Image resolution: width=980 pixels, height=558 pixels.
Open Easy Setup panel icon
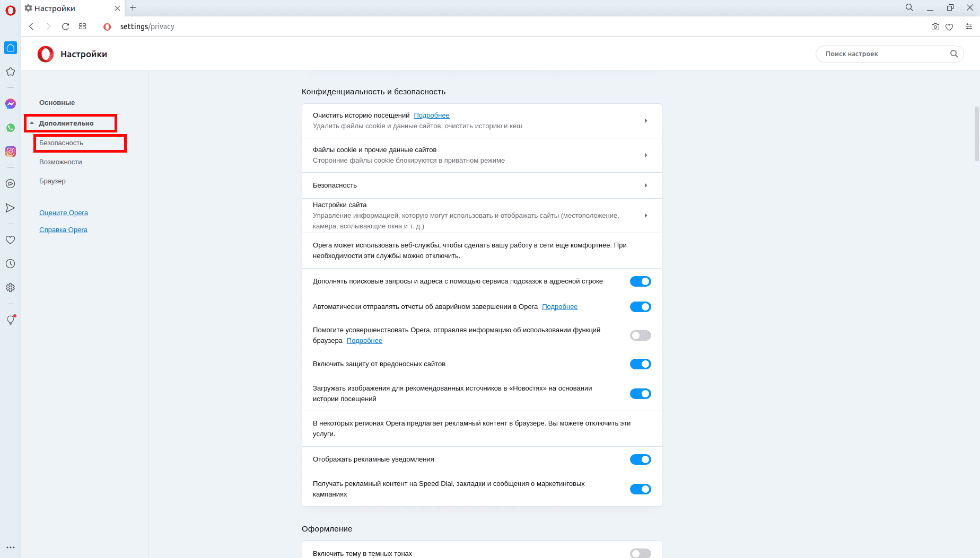pyautogui.click(x=968, y=26)
